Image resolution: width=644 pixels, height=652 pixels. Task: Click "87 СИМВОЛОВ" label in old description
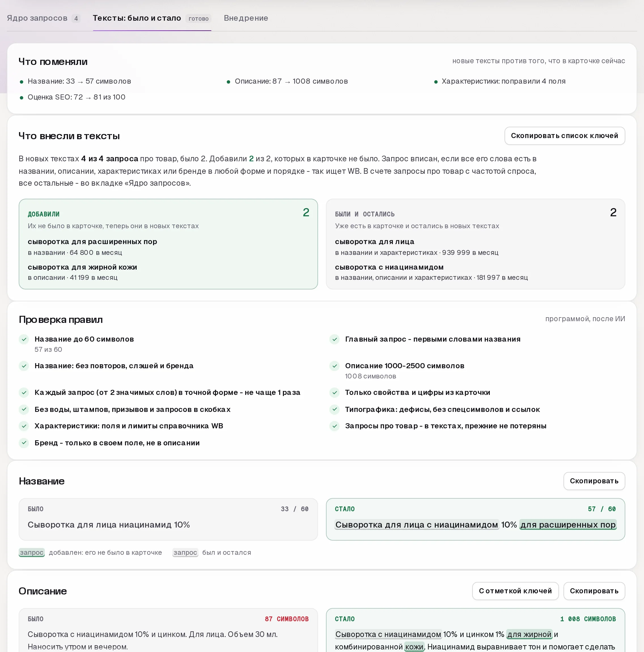point(287,619)
